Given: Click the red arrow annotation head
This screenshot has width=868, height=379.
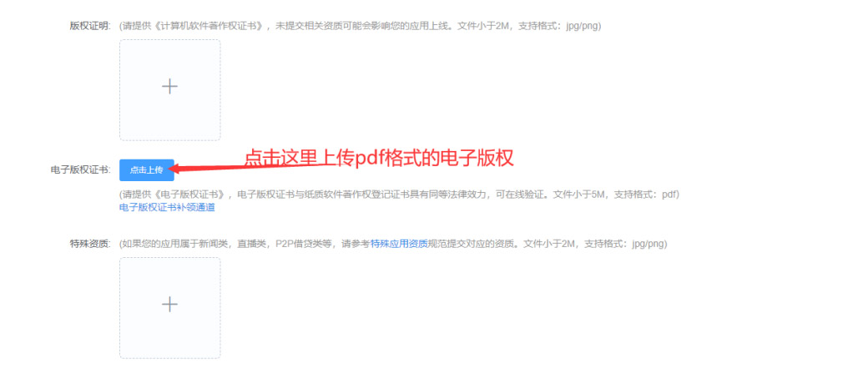Looking at the screenshot, I should click(x=183, y=168).
